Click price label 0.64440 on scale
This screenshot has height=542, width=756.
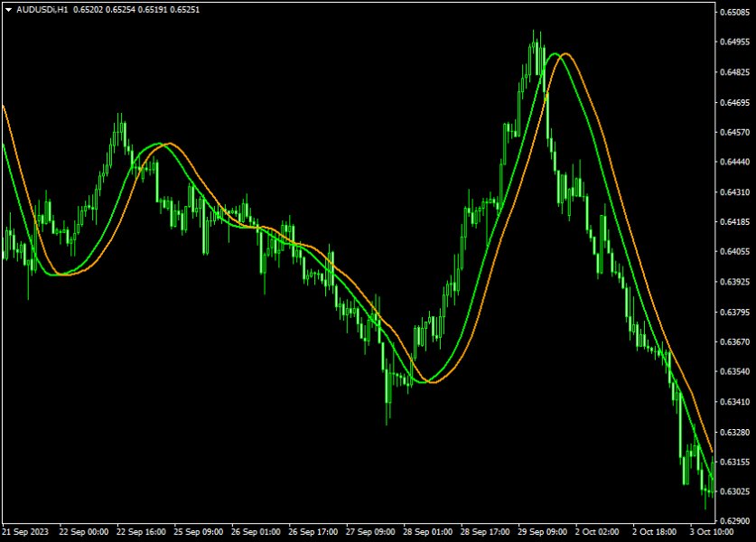click(735, 162)
